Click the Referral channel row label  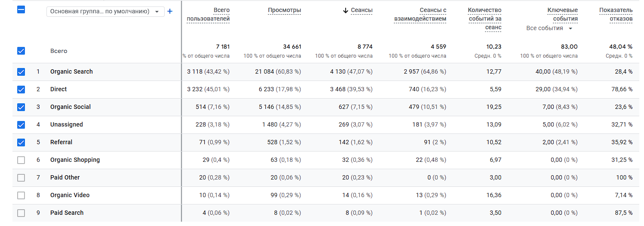point(61,142)
